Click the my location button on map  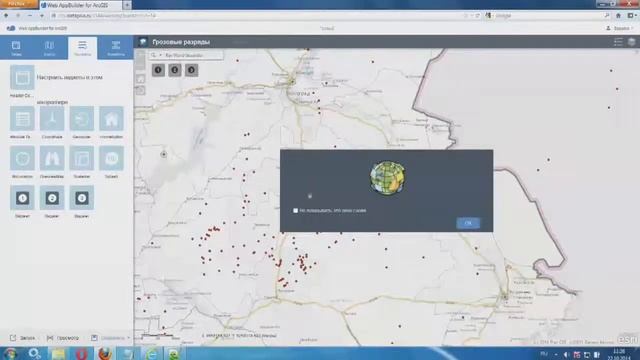pos(140,90)
